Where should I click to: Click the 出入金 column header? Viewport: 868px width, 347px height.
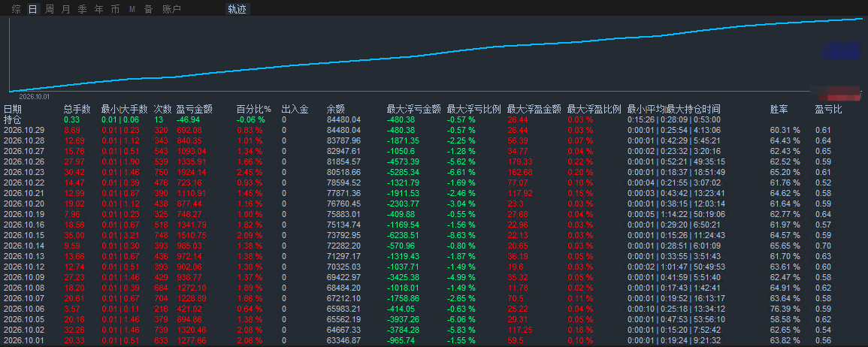[295, 109]
